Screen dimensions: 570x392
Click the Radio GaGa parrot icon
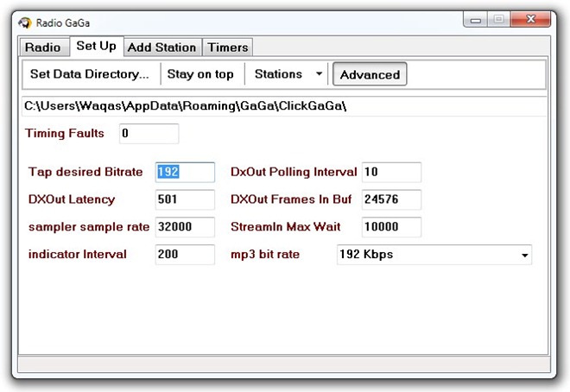click(25, 23)
